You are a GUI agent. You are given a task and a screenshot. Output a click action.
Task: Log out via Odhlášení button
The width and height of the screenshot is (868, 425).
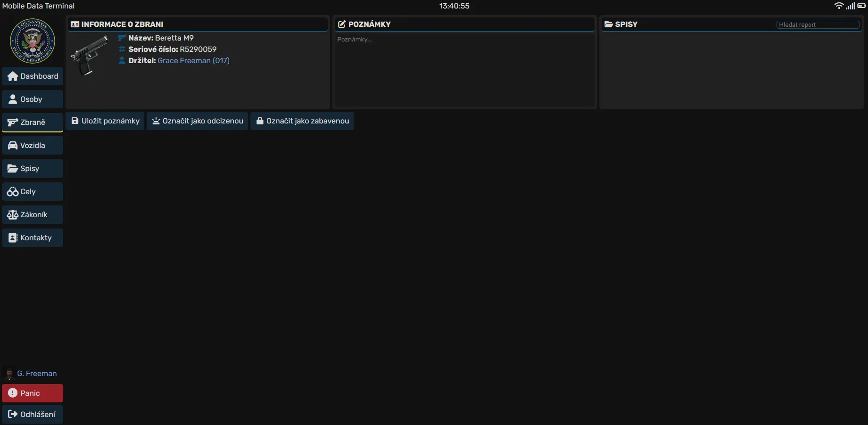coord(33,415)
